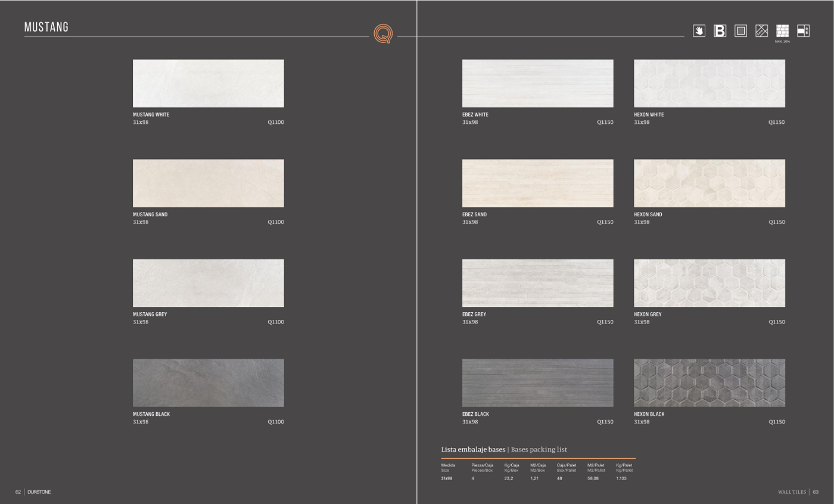Pick the Hexon Sand hexagon tile image
This screenshot has width=834, height=504.
[x=709, y=183]
